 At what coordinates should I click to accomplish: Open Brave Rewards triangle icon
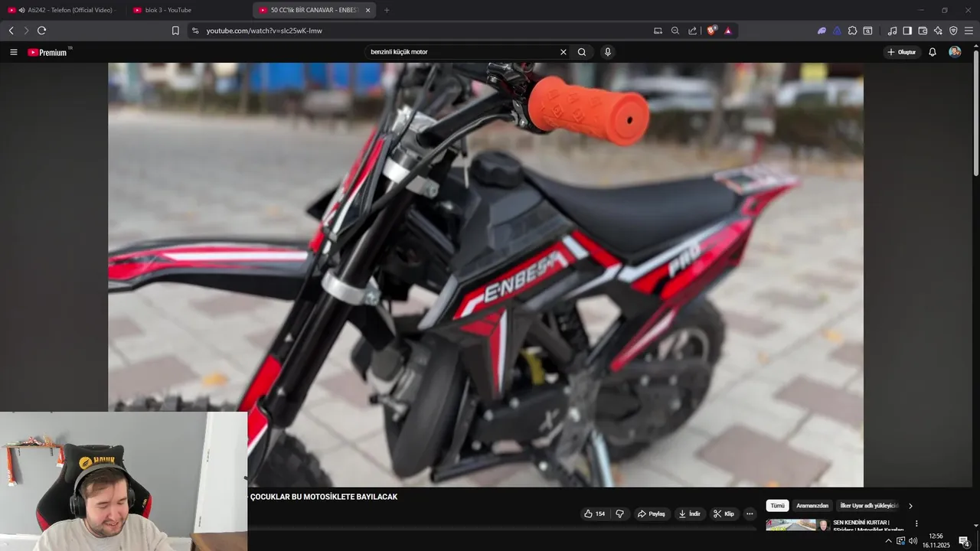(728, 31)
